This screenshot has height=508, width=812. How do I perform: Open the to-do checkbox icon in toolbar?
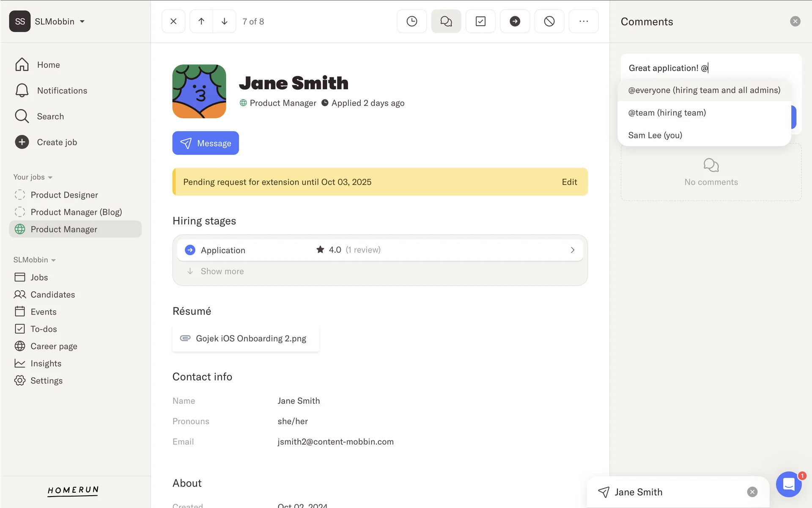click(480, 21)
